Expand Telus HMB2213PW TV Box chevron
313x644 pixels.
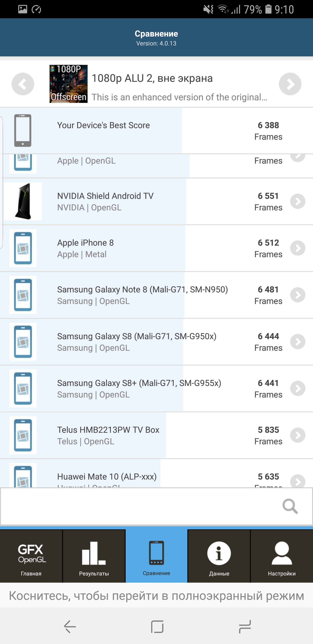[x=298, y=435]
